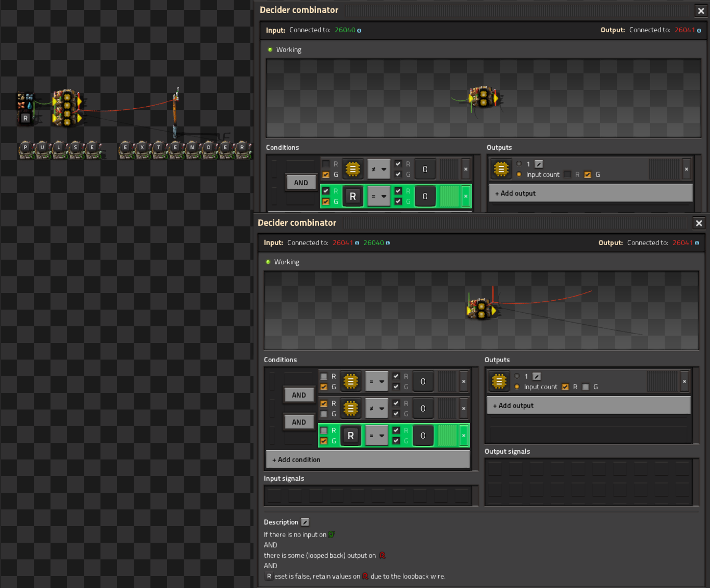The image size is (710, 588).
Task: Click the power pole in the game world
Action: 176,112
